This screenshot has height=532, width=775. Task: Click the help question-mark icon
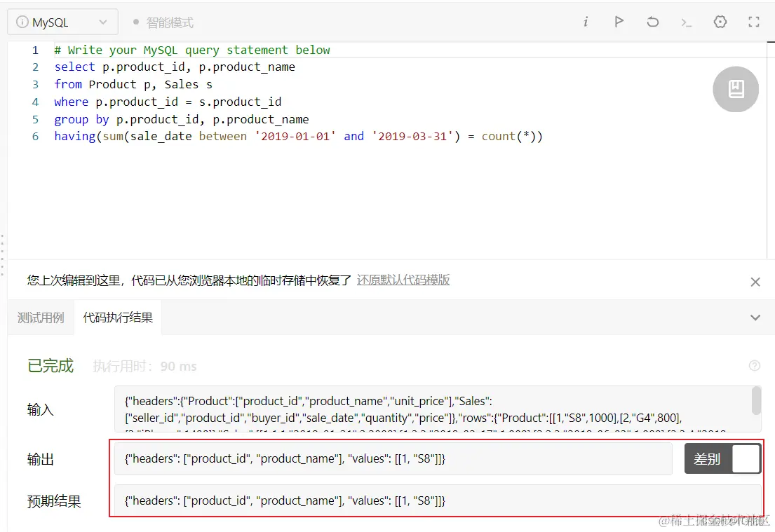pos(754,366)
